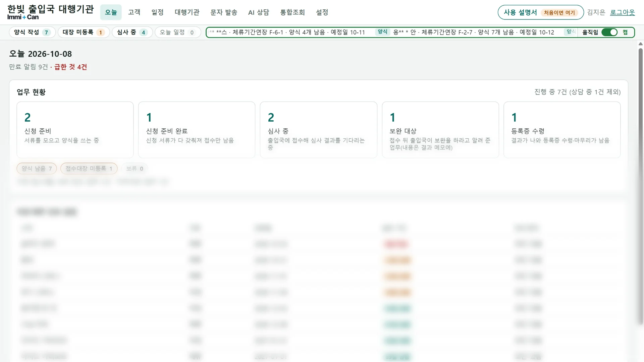This screenshot has width=644, height=362.
Task: Click the 보류 0 filter chip
Action: tap(135, 168)
